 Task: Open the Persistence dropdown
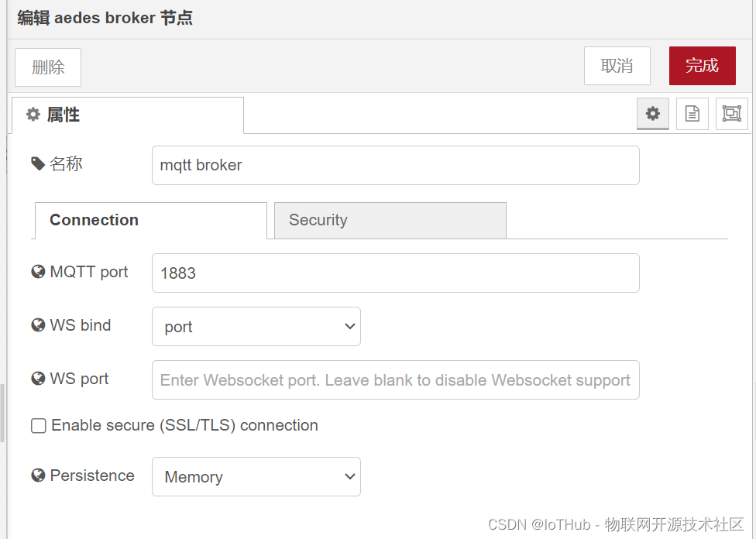coord(256,476)
